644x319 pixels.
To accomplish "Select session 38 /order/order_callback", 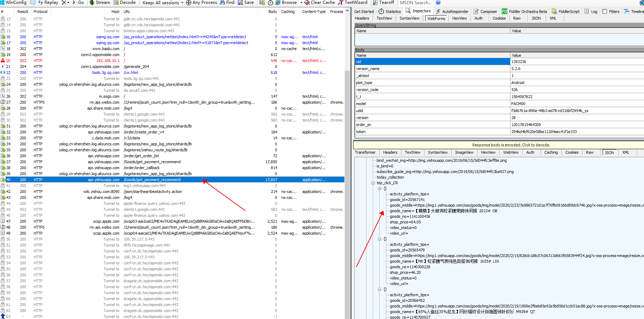I will click(x=172, y=168).
